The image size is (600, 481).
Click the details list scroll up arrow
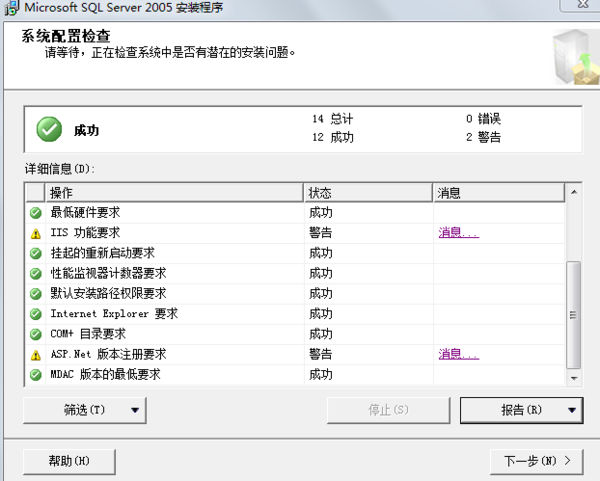[574, 192]
